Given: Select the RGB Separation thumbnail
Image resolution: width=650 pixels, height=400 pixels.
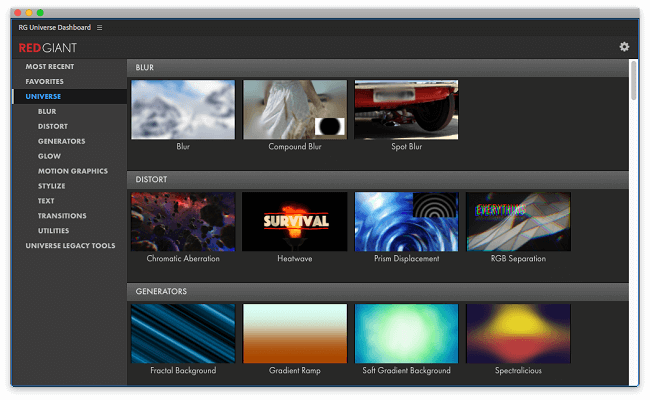Looking at the screenshot, I should coord(518,221).
